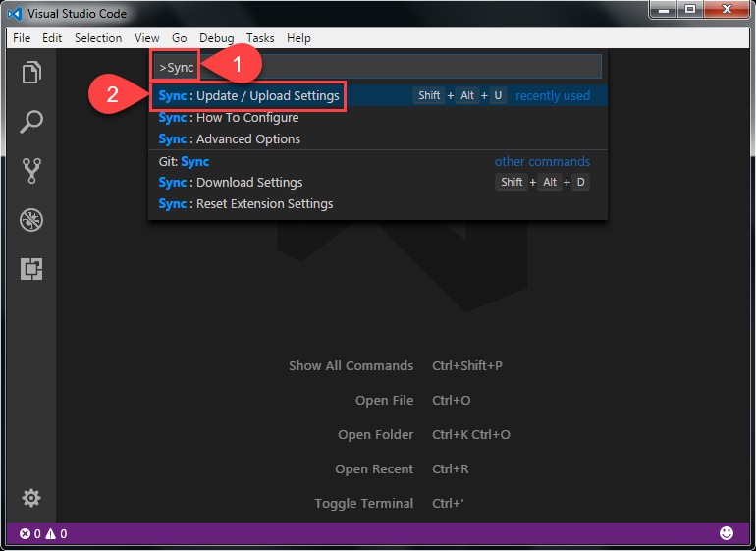
Task: Open the Manage gear icon
Action: (31, 498)
